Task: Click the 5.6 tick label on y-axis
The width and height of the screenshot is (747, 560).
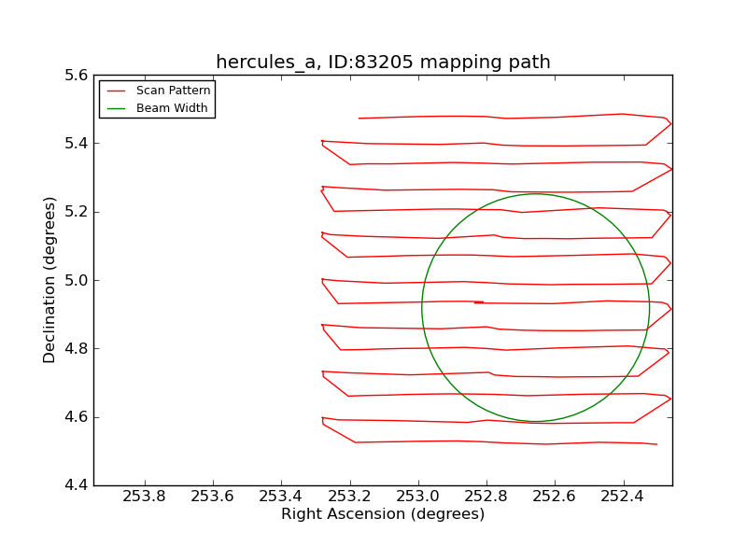Action: point(77,75)
